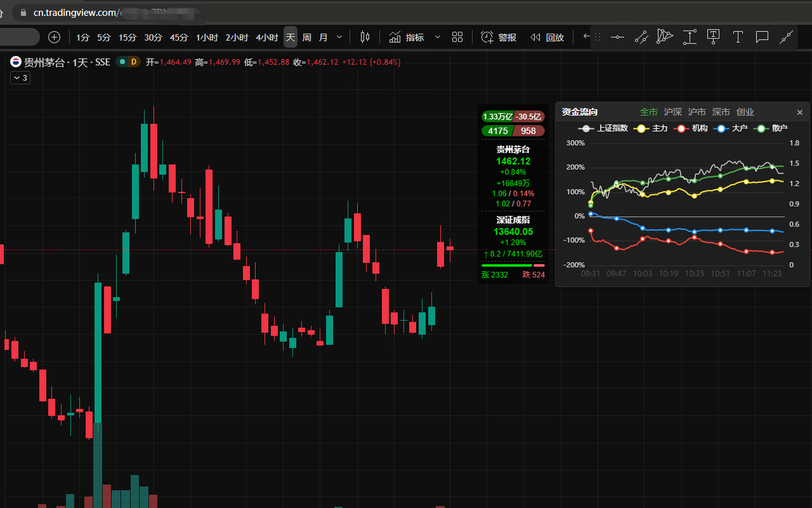The image size is (812, 508).
Task: Click the add symbol plus icon
Action: pos(55,37)
